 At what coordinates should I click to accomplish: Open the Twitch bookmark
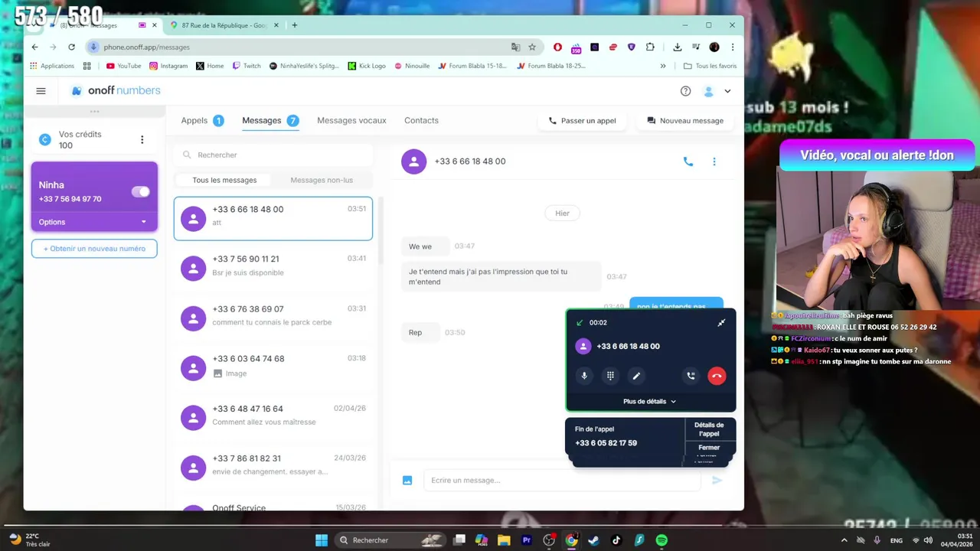[247, 66]
